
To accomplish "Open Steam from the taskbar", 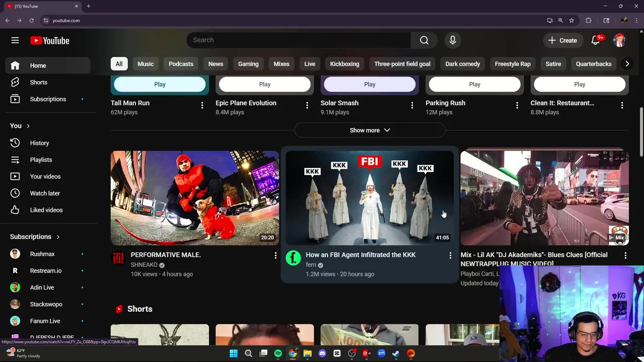I will (396, 353).
